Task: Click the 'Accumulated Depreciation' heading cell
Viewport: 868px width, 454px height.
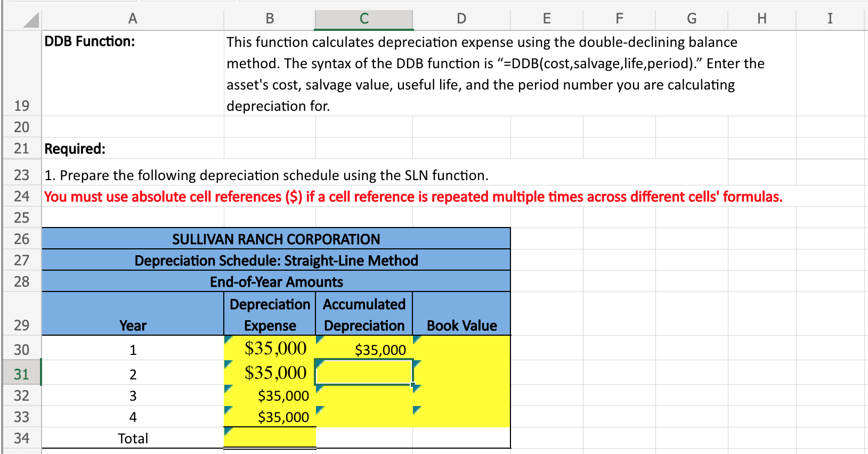Action: 364,314
